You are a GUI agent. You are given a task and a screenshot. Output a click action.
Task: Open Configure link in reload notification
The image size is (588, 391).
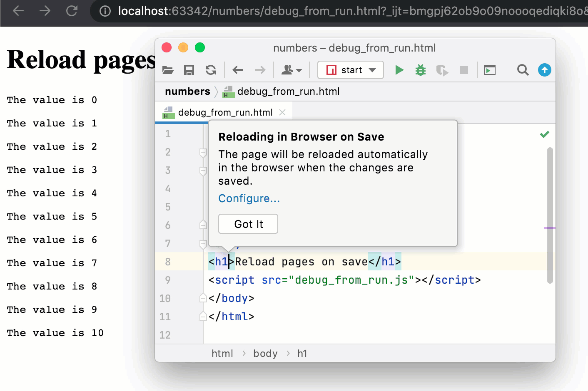tap(249, 198)
